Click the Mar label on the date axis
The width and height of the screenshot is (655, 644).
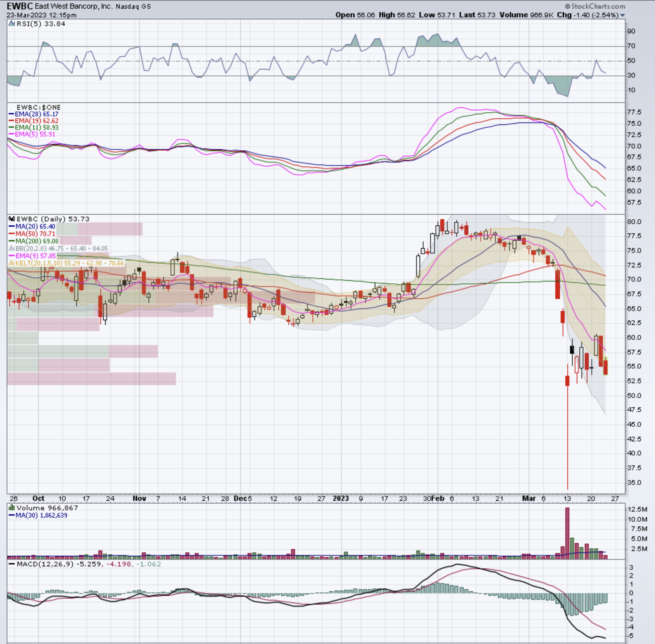[529, 498]
